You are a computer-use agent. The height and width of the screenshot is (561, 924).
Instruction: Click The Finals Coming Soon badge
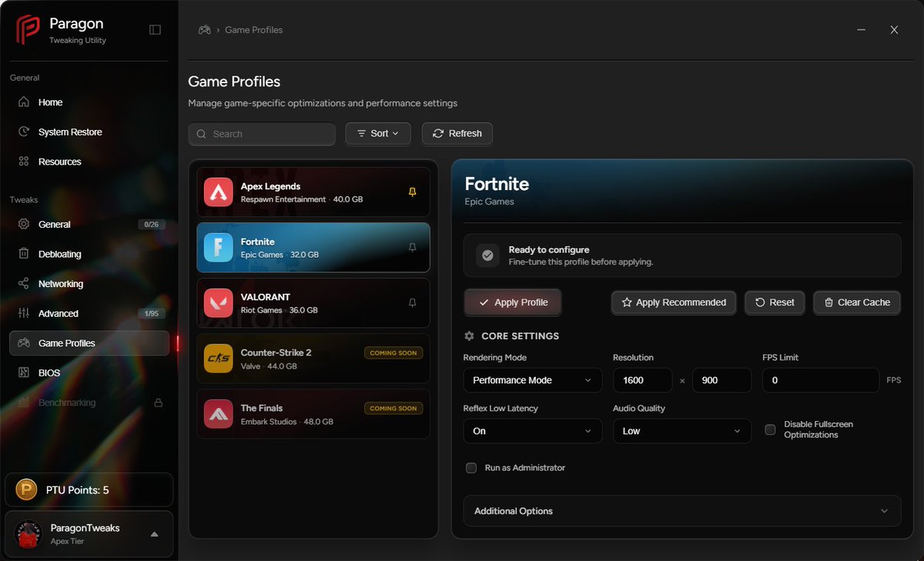click(x=393, y=409)
